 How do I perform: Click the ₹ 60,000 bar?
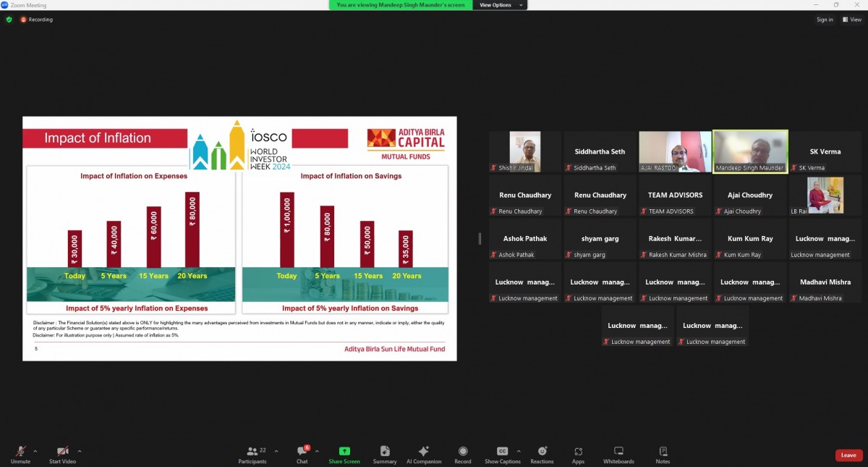coord(153,237)
